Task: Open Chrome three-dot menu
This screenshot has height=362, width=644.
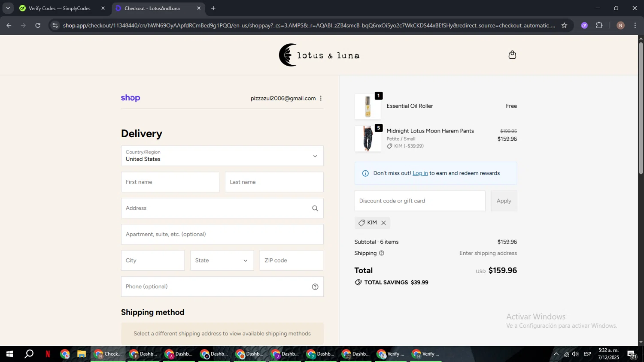Action: (x=635, y=25)
